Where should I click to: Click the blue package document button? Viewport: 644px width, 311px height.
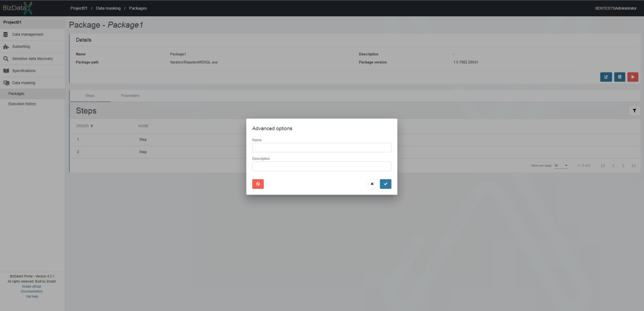(619, 77)
